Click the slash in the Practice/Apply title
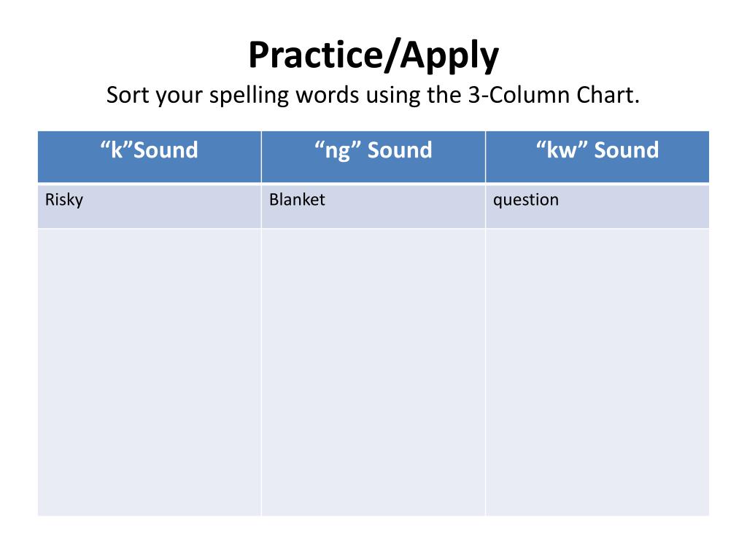Screen dimensions: 747x560 (x=391, y=56)
